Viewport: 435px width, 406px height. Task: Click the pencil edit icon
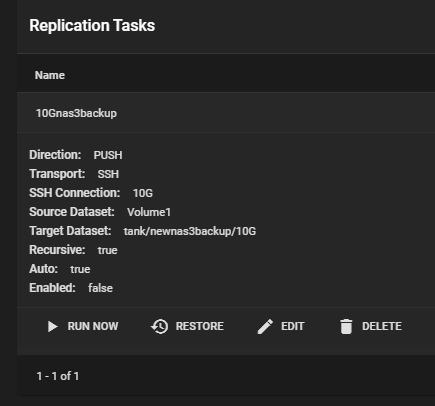tap(265, 326)
